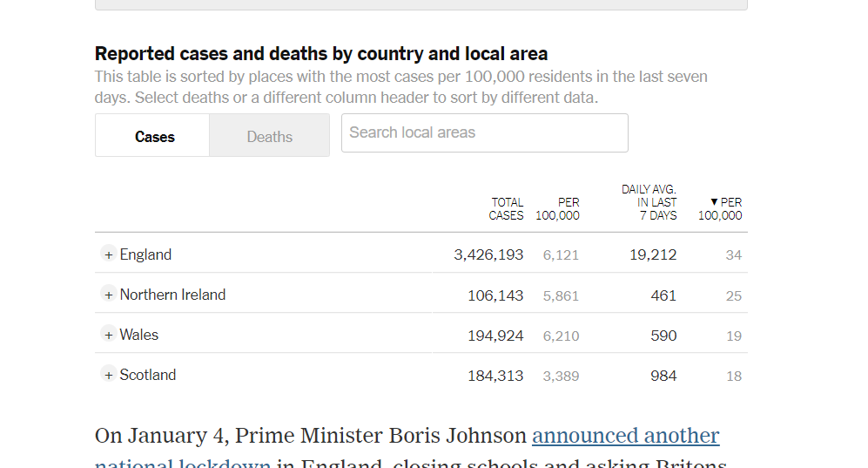The image size is (868, 468).
Task: Select the Cases tab
Action: (x=154, y=136)
